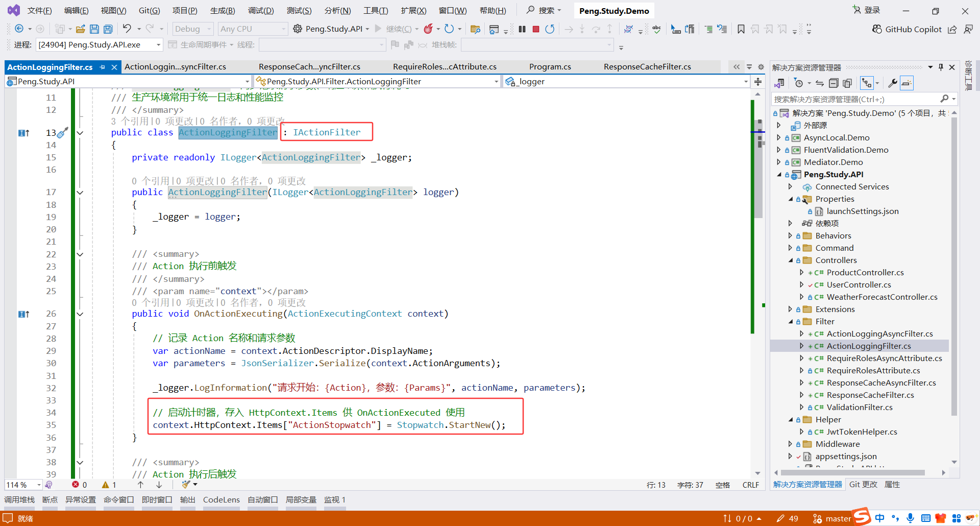Click the master branch in status bar
The width and height of the screenshot is (980, 526).
[832, 519]
